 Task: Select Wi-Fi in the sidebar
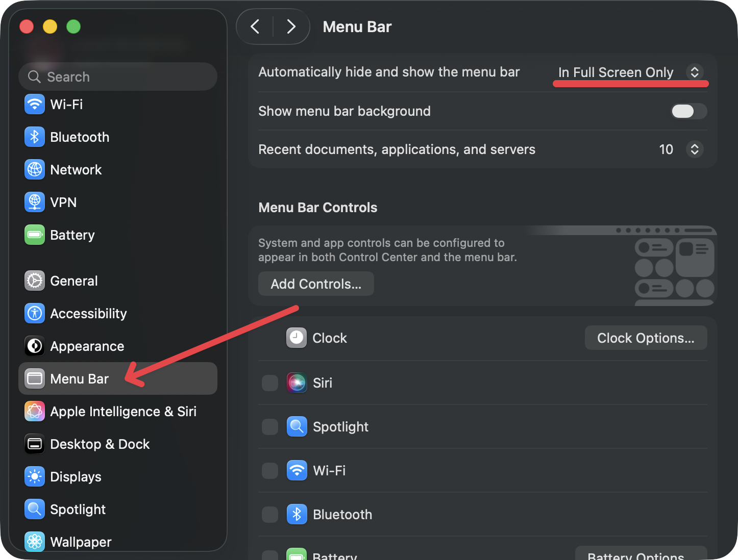(118, 105)
